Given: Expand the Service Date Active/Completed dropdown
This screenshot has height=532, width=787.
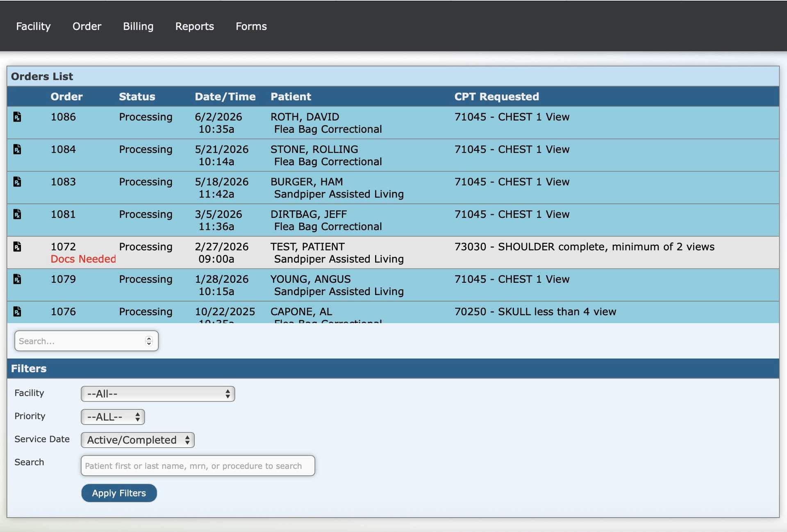Looking at the screenshot, I should click(x=138, y=440).
